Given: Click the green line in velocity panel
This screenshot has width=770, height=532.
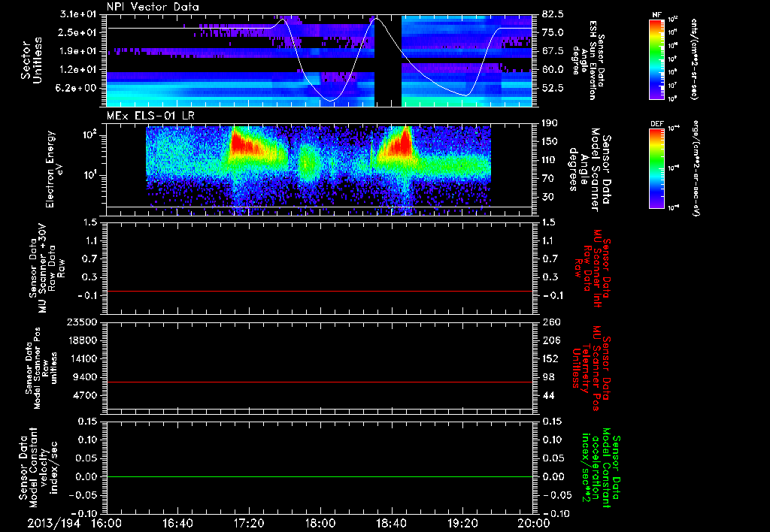Looking at the screenshot, I should (x=320, y=476).
